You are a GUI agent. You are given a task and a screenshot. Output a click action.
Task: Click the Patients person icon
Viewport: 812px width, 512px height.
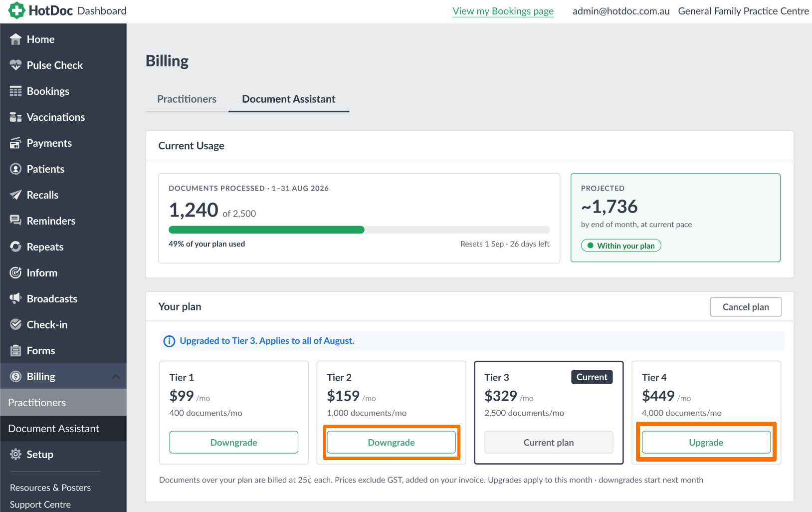tap(16, 169)
